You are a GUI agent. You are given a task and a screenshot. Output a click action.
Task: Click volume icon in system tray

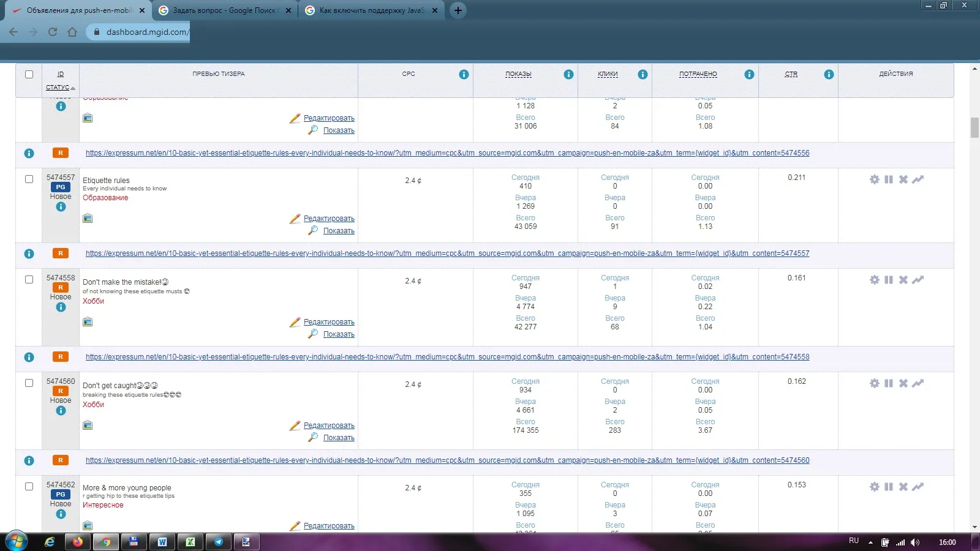915,542
